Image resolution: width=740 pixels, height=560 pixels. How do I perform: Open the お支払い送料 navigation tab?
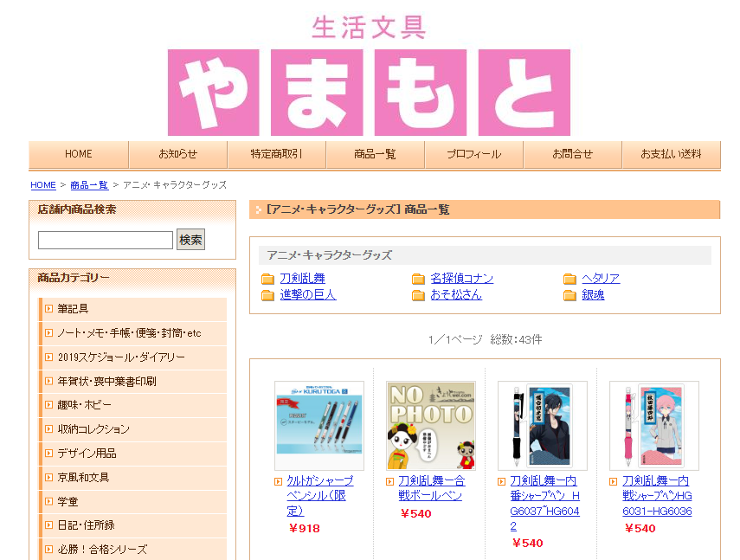671,154
